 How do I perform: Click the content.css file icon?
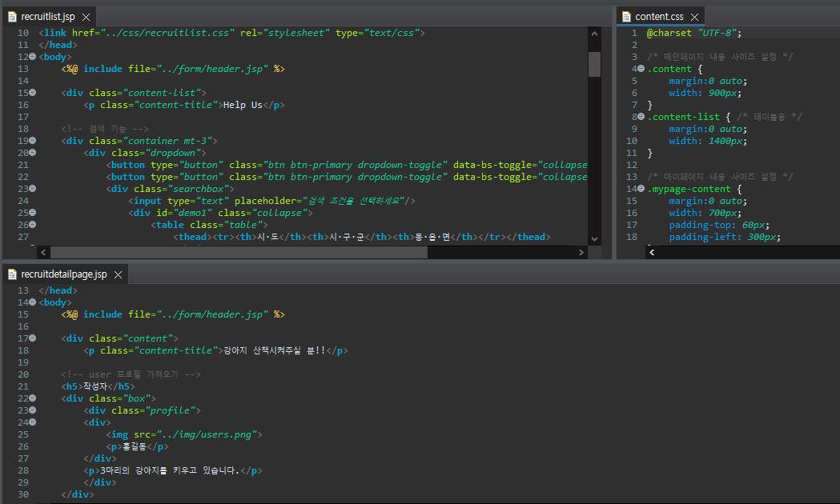[x=626, y=17]
